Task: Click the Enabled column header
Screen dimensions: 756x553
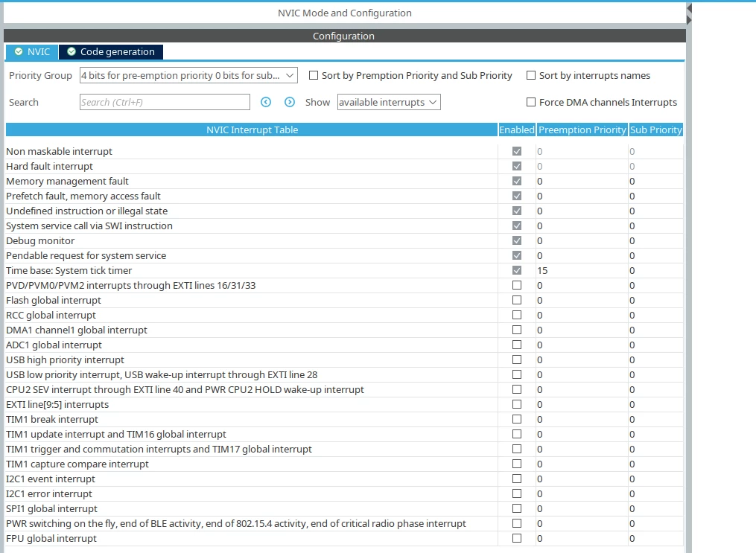Action: tap(517, 130)
